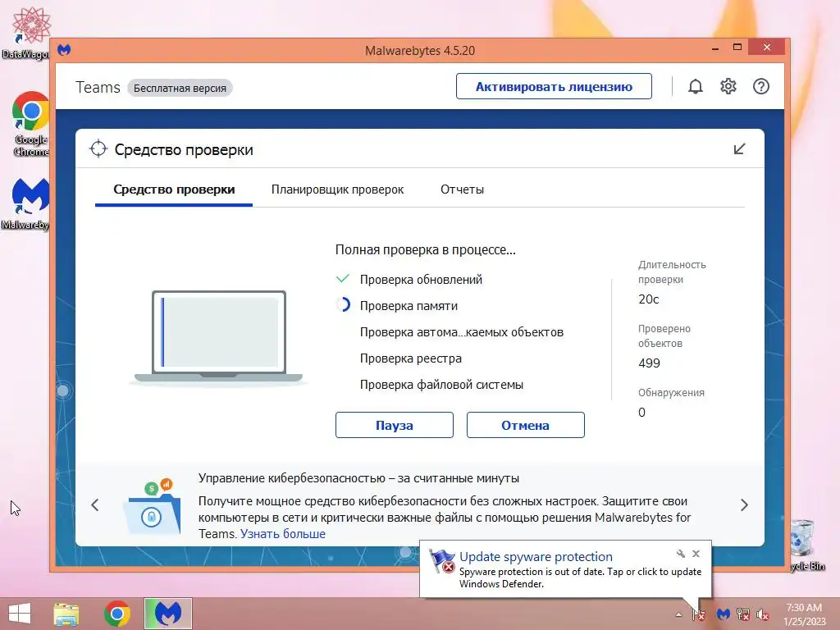Click the Teams label
The height and width of the screenshot is (630, 840).
click(x=98, y=87)
